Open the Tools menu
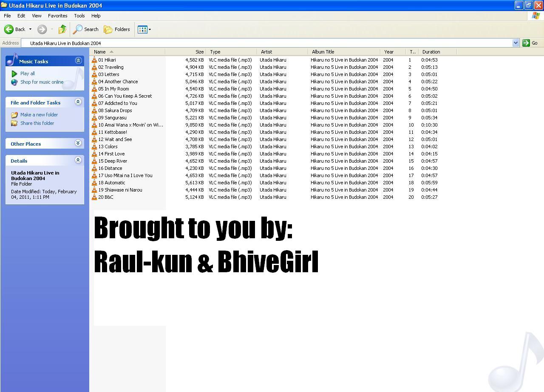This screenshot has width=544, height=392. tap(79, 16)
